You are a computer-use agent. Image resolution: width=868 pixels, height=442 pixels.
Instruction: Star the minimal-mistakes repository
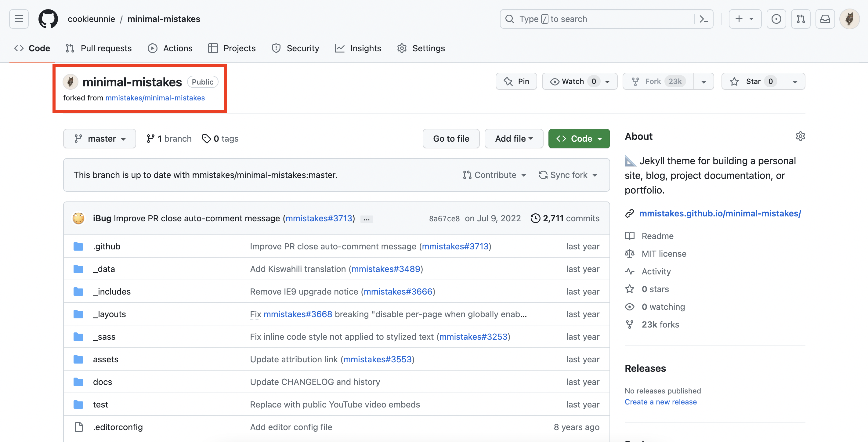pos(753,81)
